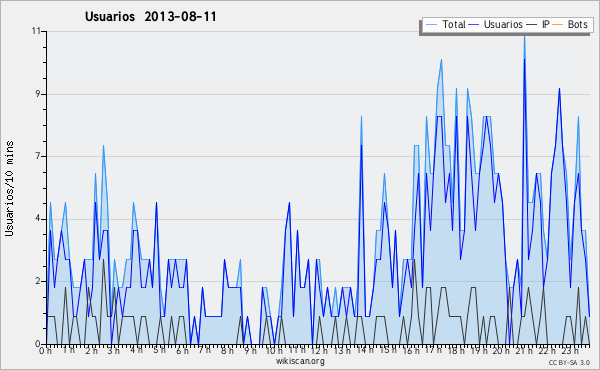
Task: Click the x-axis label '2 h'
Action: [x=91, y=351]
